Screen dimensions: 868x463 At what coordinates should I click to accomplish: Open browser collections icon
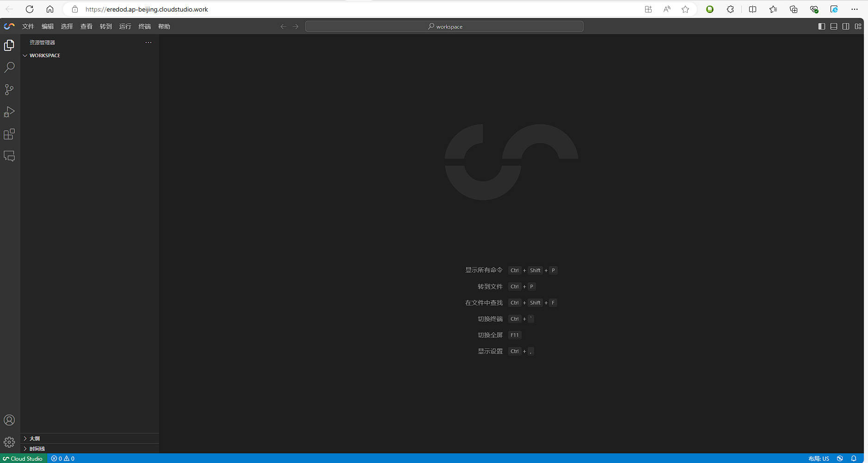tap(794, 9)
